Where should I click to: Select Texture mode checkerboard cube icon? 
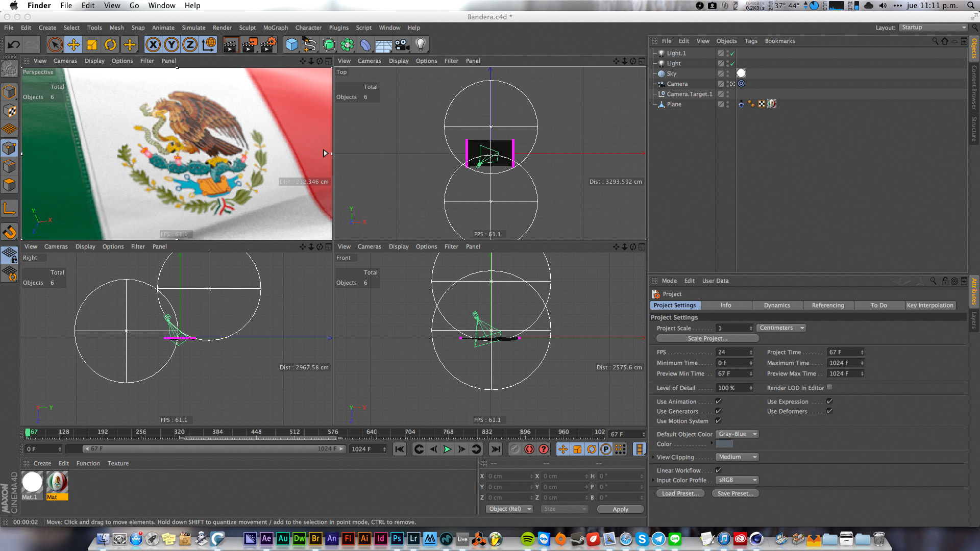pyautogui.click(x=9, y=111)
